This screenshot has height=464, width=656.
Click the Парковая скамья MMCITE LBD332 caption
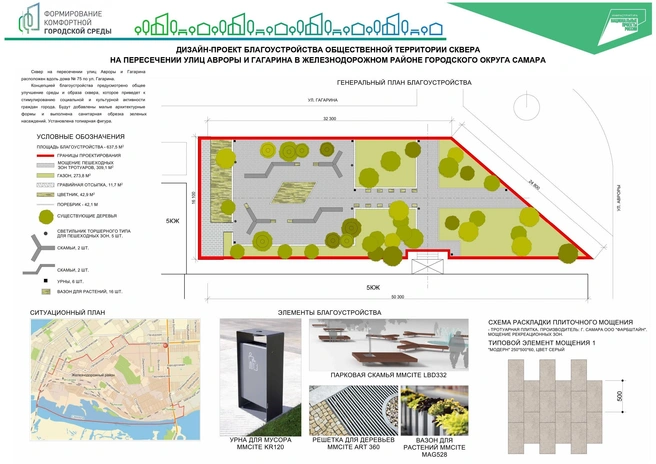click(x=389, y=375)
